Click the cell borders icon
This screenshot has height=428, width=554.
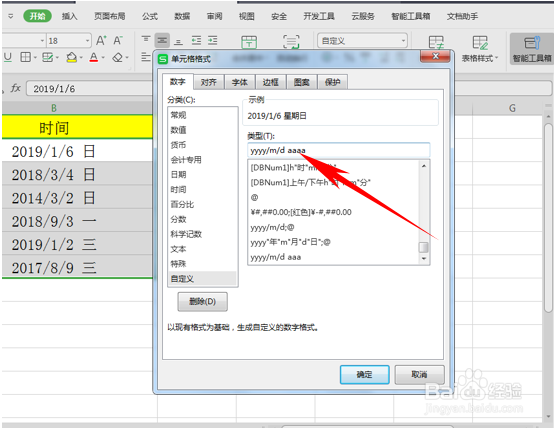(25, 57)
